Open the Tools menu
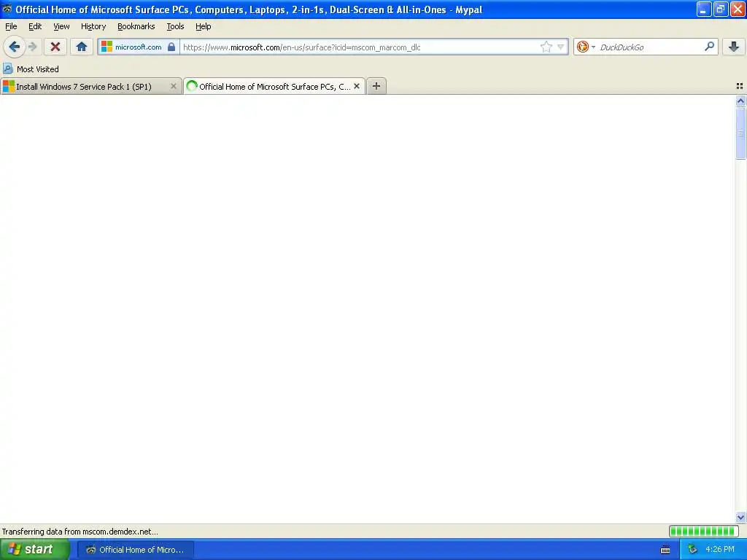 175,26
